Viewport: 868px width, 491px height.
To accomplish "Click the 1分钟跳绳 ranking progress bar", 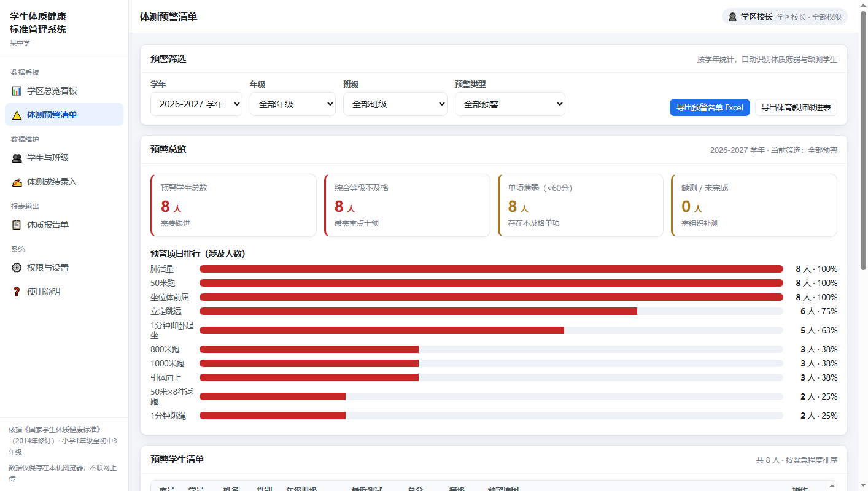I will point(491,416).
